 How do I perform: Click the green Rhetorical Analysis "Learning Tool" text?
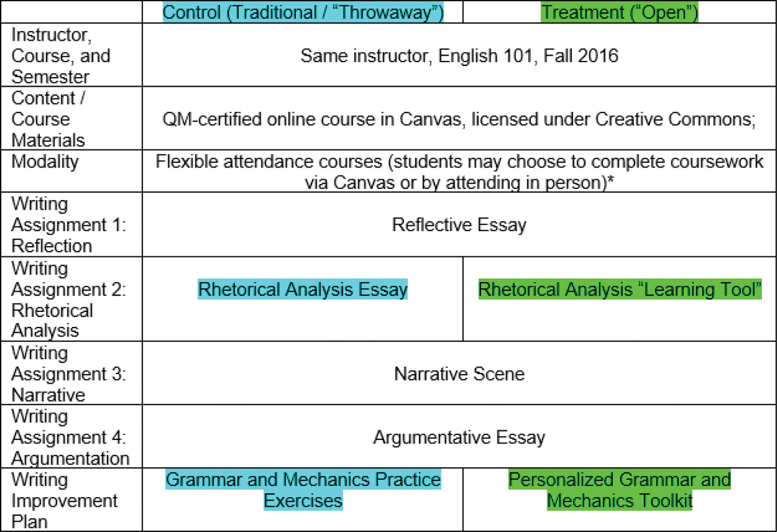click(620, 289)
